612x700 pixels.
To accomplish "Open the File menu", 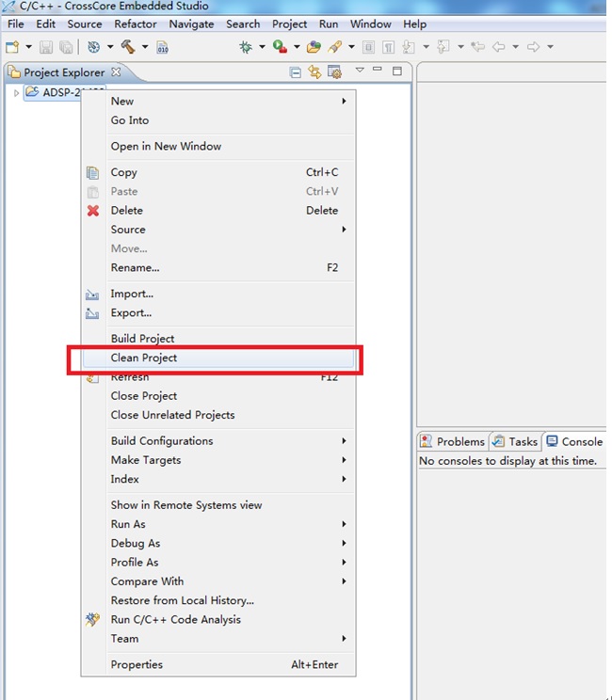I will [16, 24].
